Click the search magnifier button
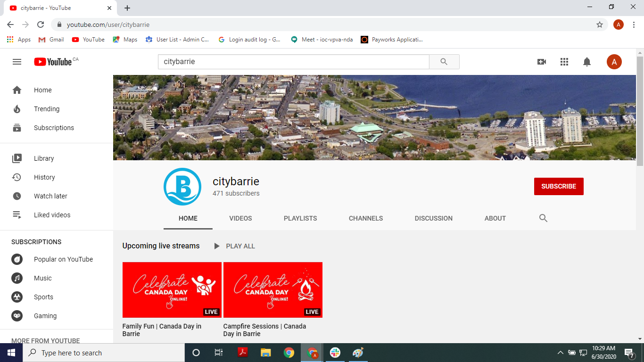 pyautogui.click(x=444, y=62)
